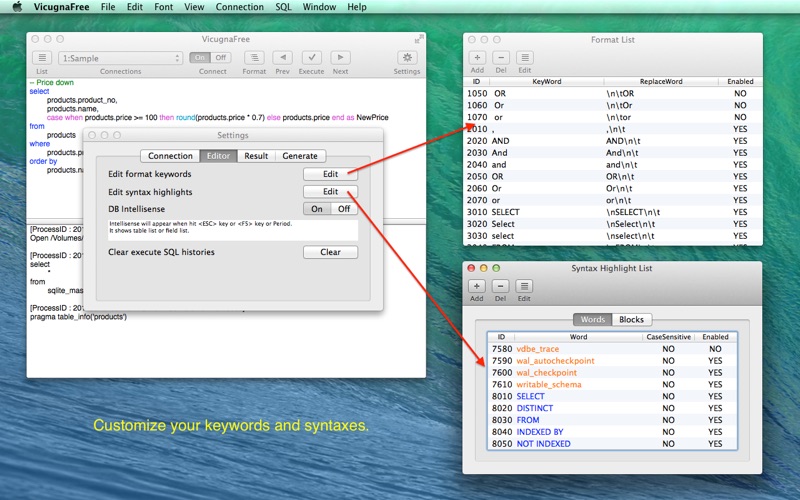Open Settings gear icon in VicugnaFree toolbar
The height and width of the screenshot is (500, 800).
click(x=407, y=58)
